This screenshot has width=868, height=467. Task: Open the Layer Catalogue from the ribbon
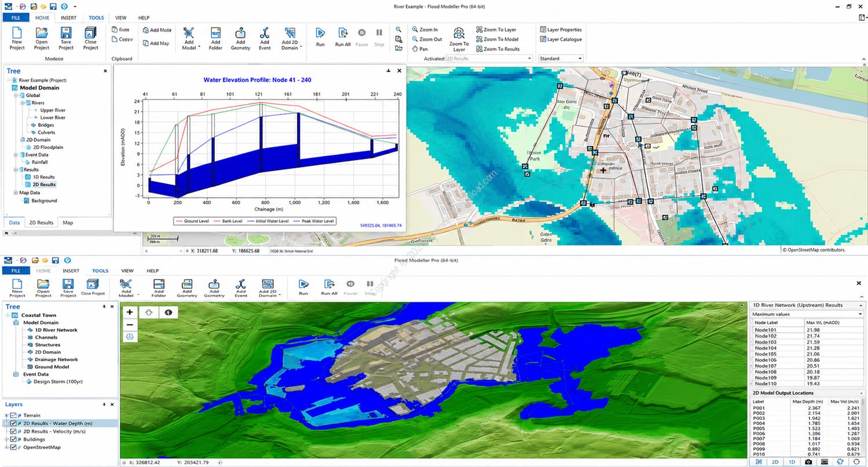561,39
